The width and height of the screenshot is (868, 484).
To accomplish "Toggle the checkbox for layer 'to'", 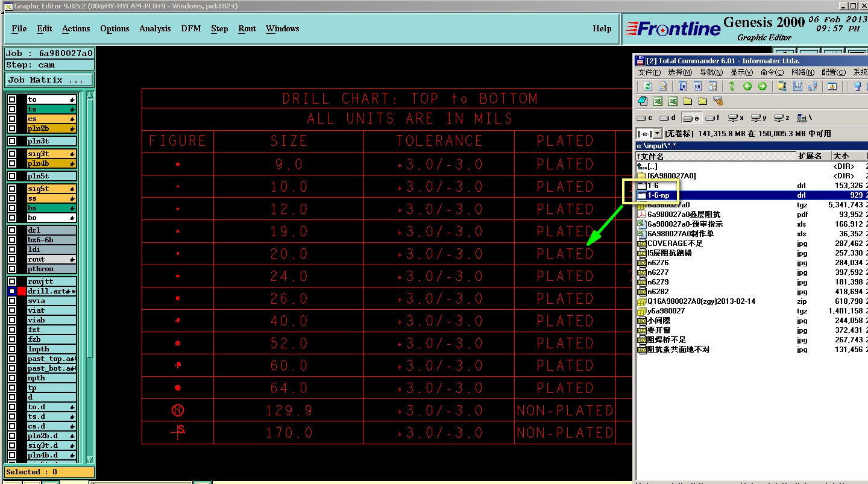I will click(12, 99).
